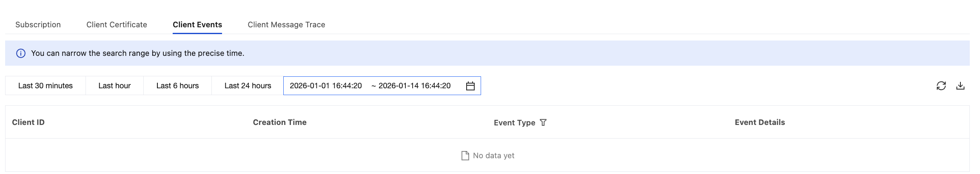Click the Event Type column header label
The width and height of the screenshot is (980, 174).
pos(514,123)
